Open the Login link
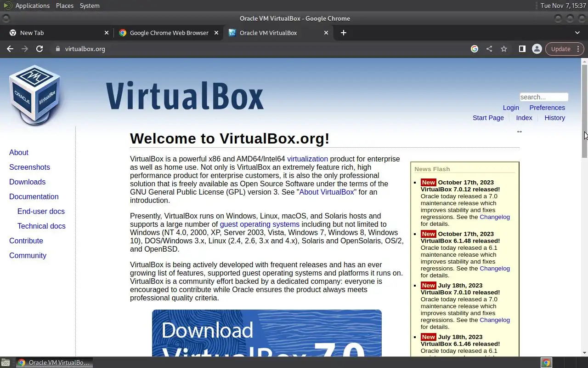 coord(511,108)
